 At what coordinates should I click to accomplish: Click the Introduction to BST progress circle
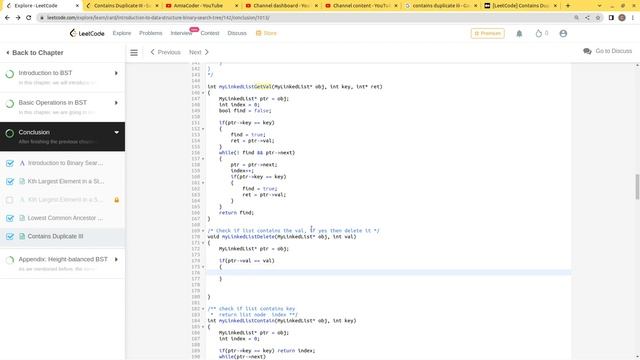10,74
